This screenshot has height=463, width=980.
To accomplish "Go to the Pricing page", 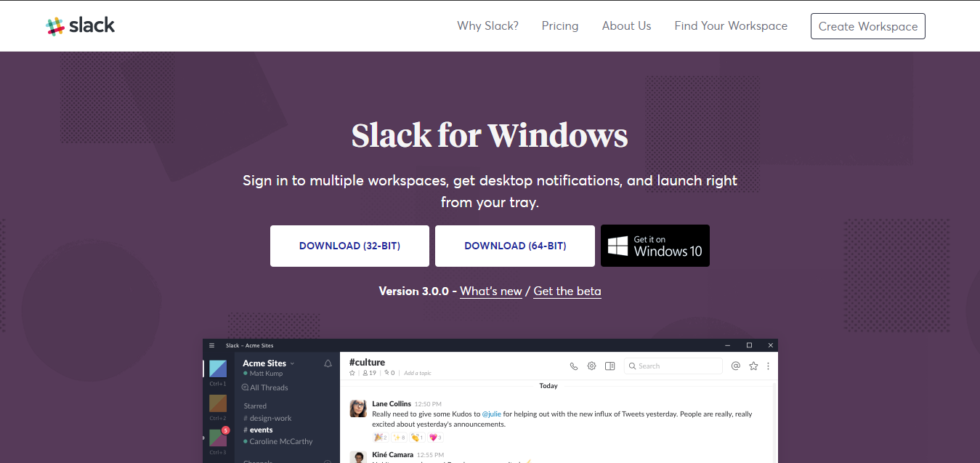I will tap(560, 26).
